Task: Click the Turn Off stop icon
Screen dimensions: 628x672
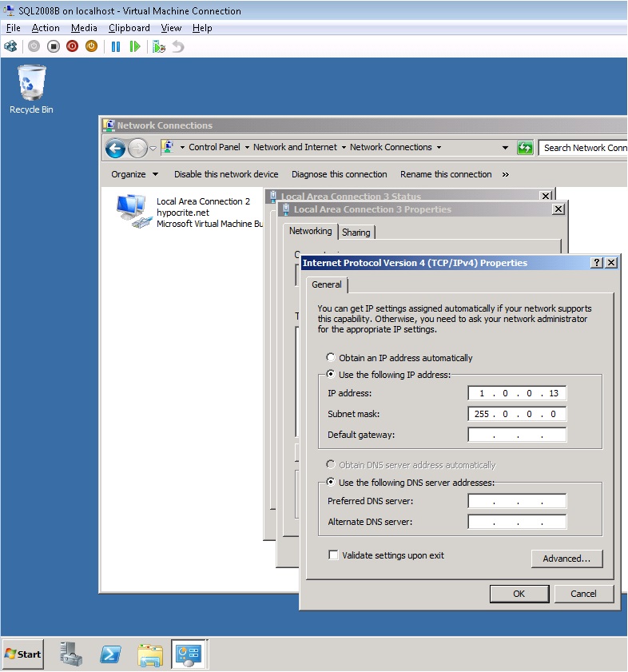Action: pos(54,46)
